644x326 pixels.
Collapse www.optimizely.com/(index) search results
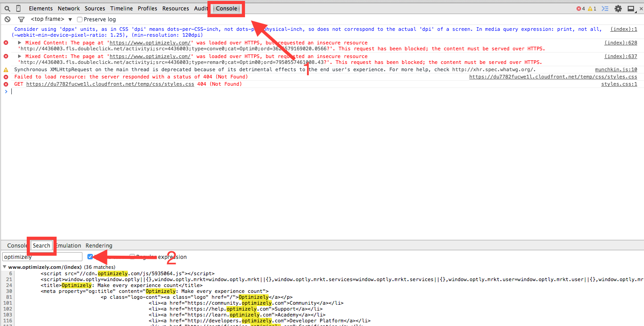coord(5,267)
